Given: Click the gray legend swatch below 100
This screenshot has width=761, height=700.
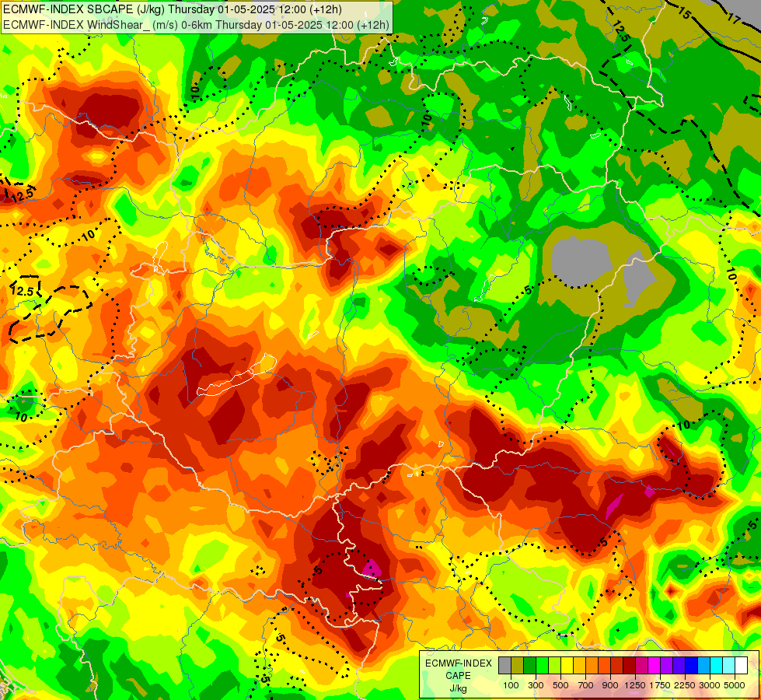Looking at the screenshot, I should [504, 666].
